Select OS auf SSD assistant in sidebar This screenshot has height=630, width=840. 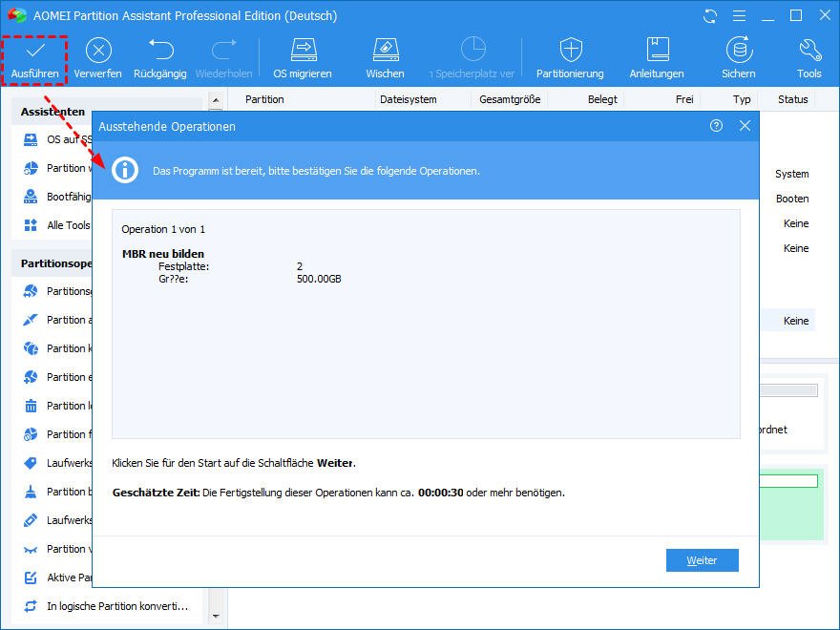pyautogui.click(x=57, y=139)
